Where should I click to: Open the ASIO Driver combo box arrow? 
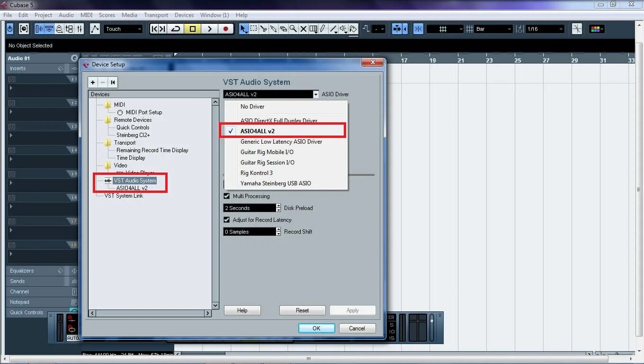(x=316, y=94)
